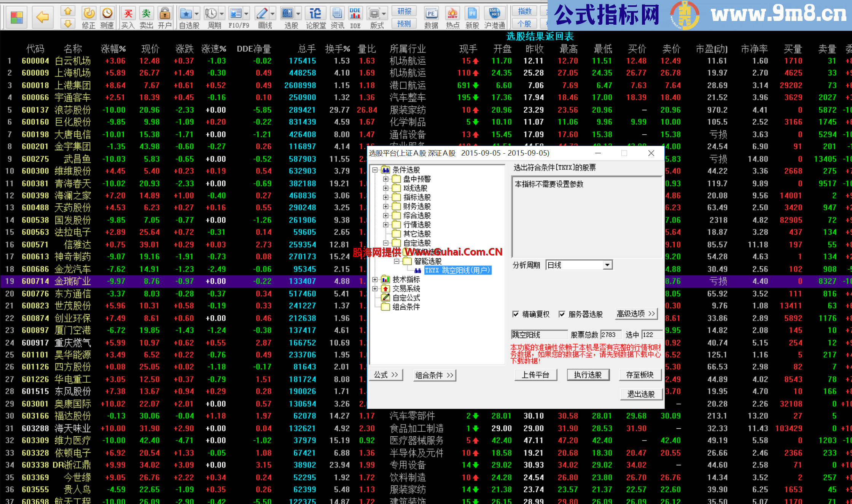The image size is (852, 504).
Task: Disable the 服务器选股 checkbox
Action: [562, 314]
